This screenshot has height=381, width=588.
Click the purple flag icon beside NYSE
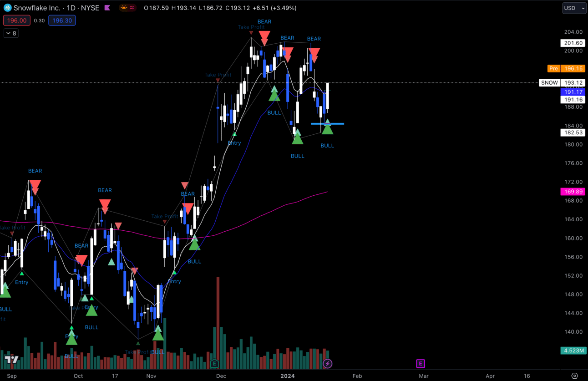(x=107, y=8)
